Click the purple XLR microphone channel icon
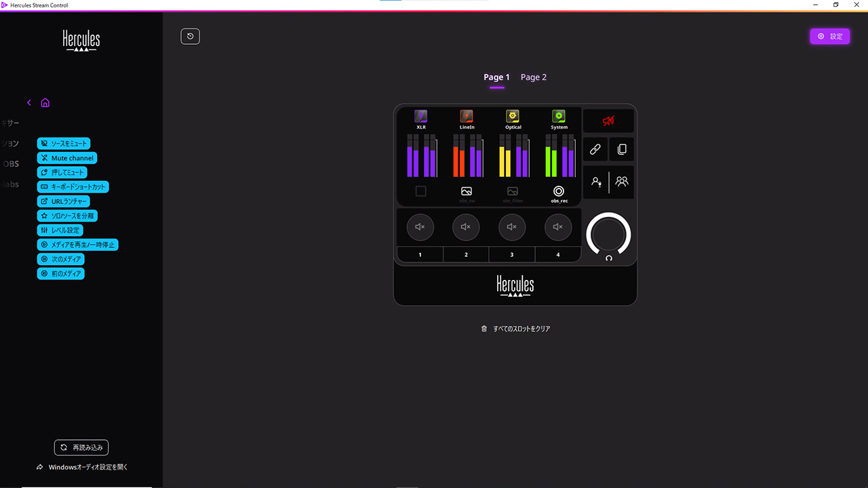 pyautogui.click(x=421, y=116)
